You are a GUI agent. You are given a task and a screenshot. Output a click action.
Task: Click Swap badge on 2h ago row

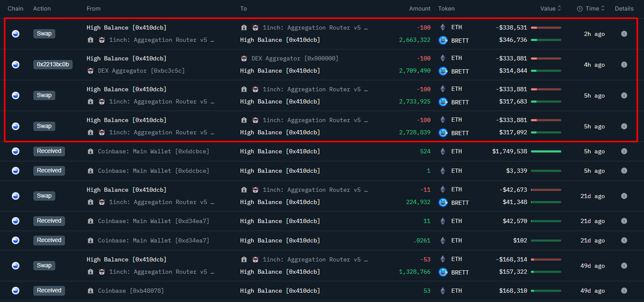[x=44, y=33]
